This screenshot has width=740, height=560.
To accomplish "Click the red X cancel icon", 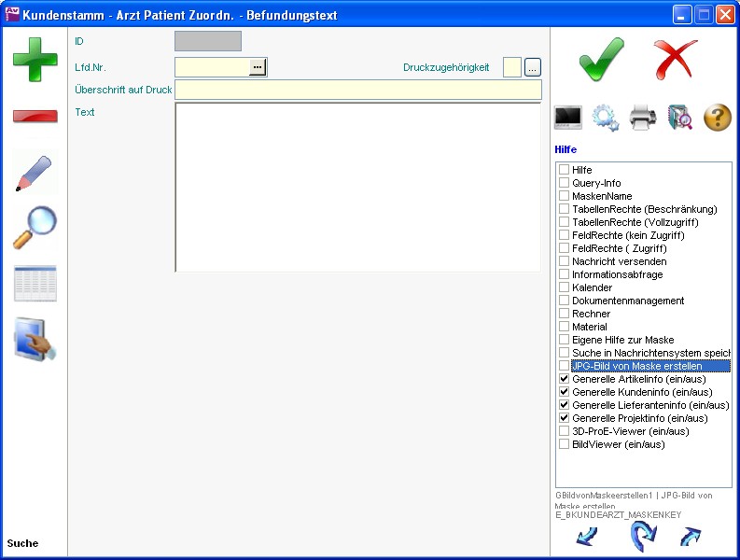I will (676, 59).
